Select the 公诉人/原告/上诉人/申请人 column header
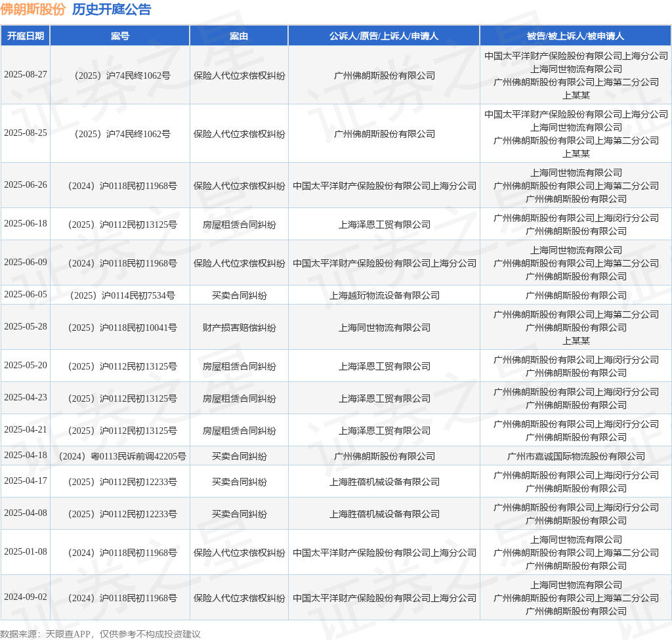 coord(384,36)
